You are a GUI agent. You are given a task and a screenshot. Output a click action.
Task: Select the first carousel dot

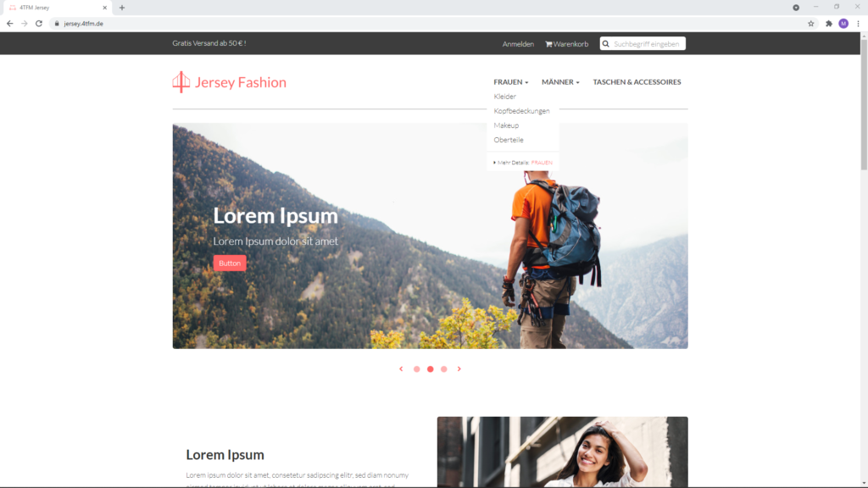417,369
